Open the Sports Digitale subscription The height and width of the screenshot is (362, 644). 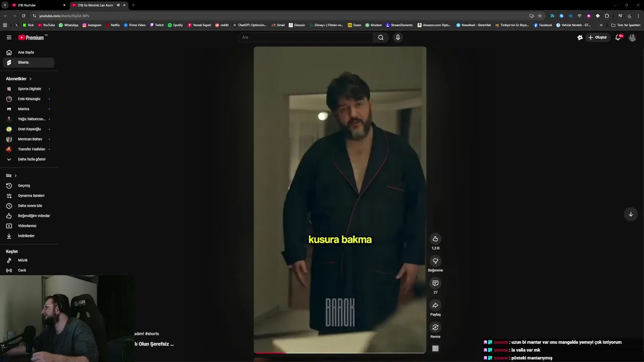pos(29,89)
